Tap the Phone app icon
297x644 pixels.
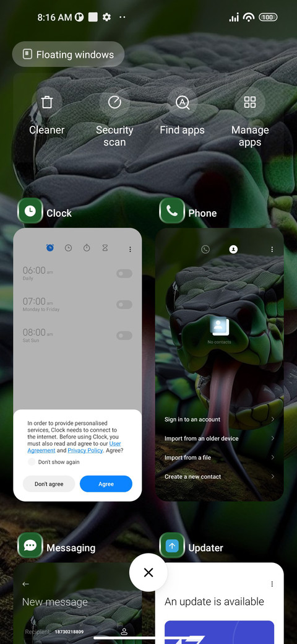[x=172, y=211]
